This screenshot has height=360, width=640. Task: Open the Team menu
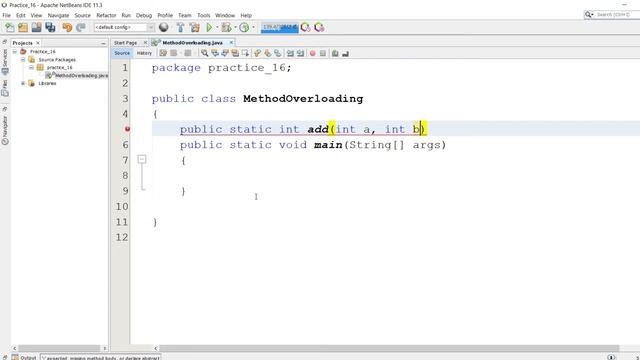click(x=184, y=15)
